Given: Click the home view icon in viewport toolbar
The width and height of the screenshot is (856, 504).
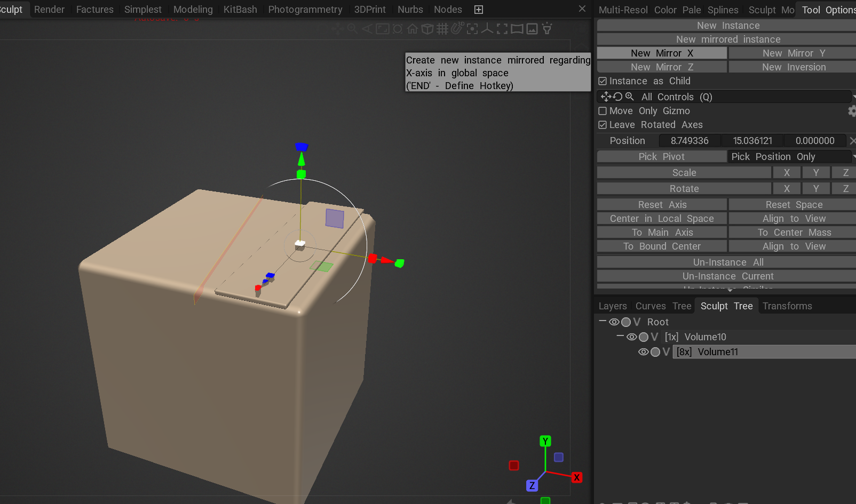Looking at the screenshot, I should pos(413,29).
